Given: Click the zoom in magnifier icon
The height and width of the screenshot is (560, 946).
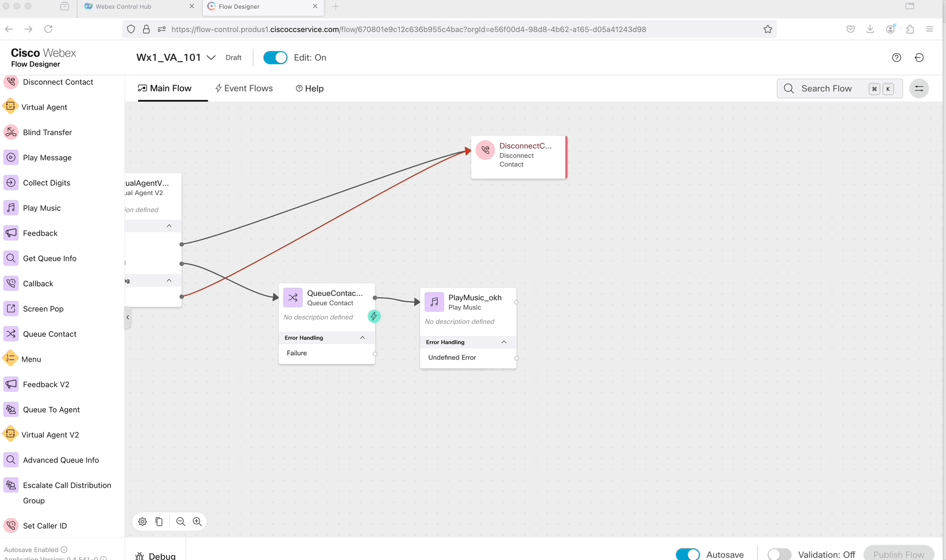Looking at the screenshot, I should 197,522.
